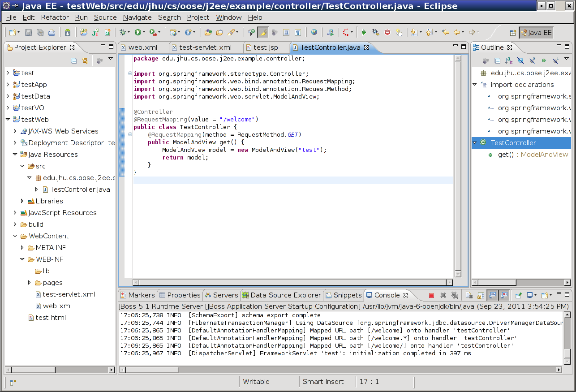Image resolution: width=576 pixels, height=392 pixels.
Task: Click Remove All Terminated Launches in Console
Action: (455, 295)
